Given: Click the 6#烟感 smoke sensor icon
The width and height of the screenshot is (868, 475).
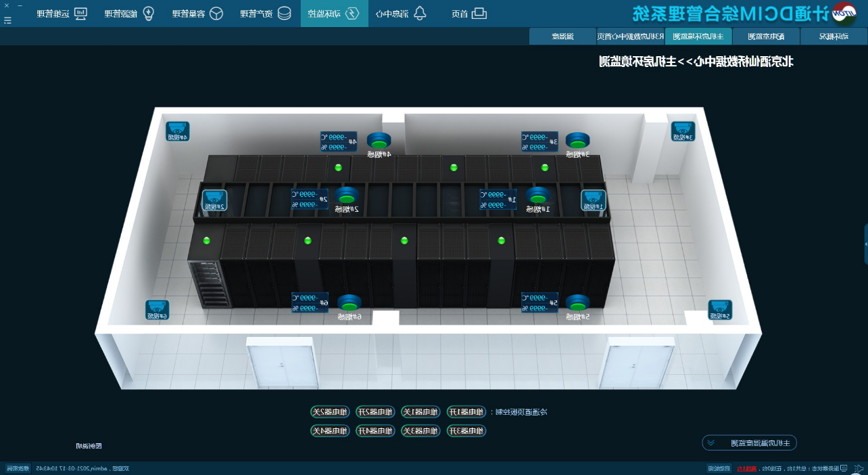Looking at the screenshot, I should point(349,303).
